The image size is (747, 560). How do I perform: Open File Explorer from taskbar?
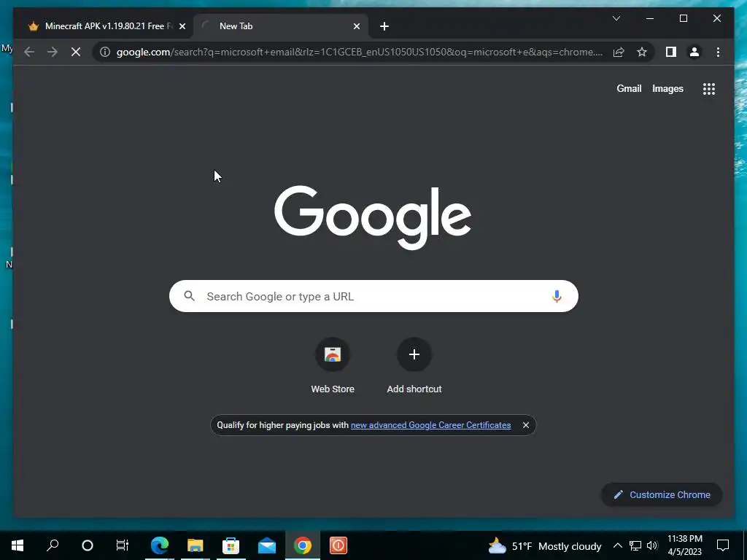(x=195, y=545)
